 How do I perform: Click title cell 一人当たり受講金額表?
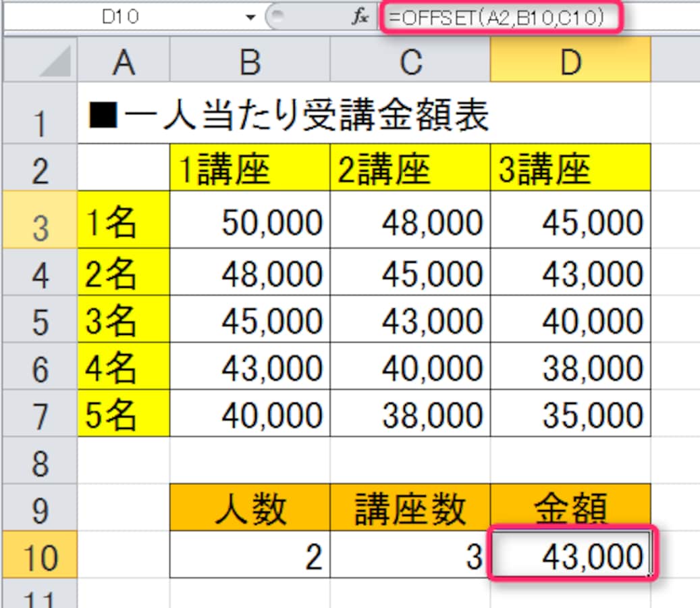tap(290, 115)
